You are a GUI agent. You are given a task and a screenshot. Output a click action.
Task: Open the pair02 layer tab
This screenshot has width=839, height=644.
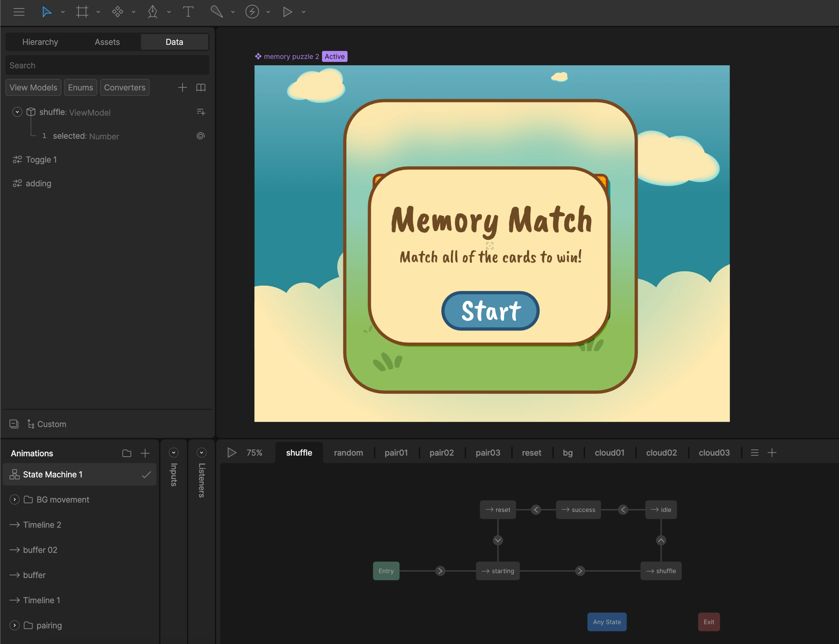pyautogui.click(x=442, y=453)
